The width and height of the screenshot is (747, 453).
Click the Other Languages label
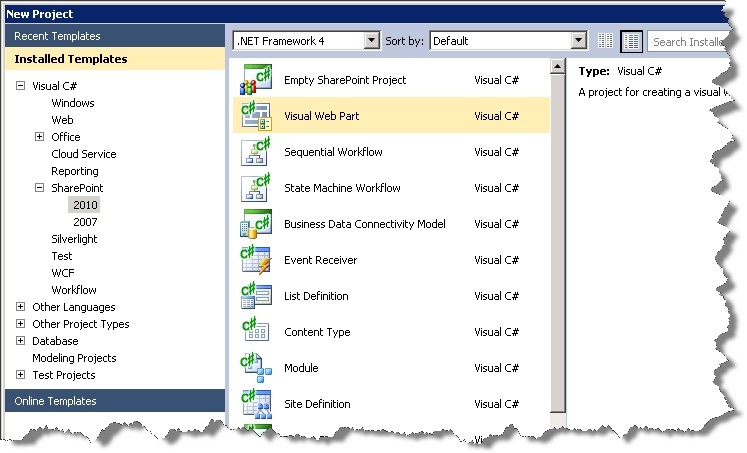click(74, 307)
